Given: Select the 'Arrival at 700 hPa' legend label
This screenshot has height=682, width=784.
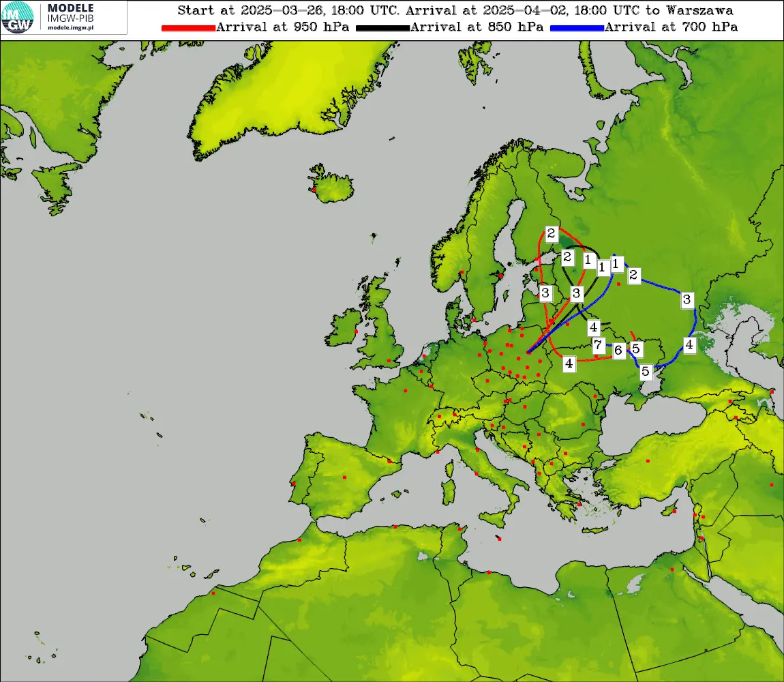Looking at the screenshot, I should tap(671, 27).
